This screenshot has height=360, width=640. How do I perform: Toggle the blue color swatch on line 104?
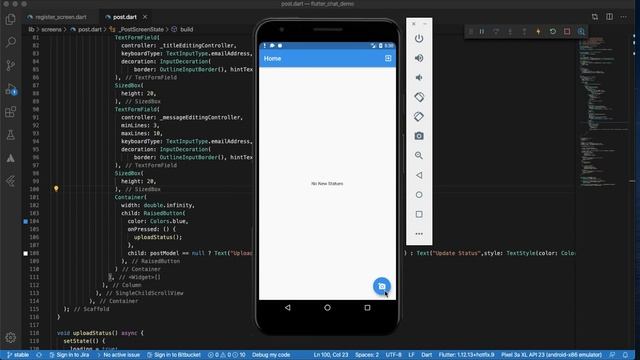pyautogui.click(x=25, y=221)
